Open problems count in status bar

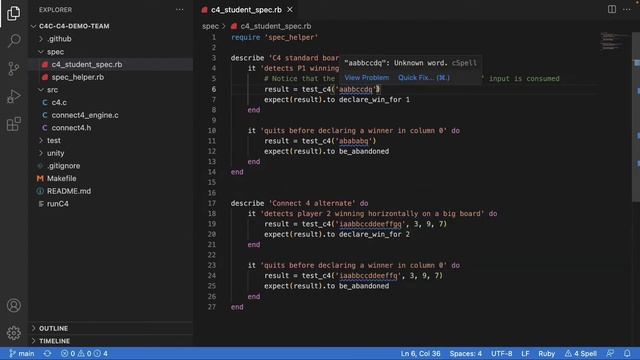coord(84,353)
